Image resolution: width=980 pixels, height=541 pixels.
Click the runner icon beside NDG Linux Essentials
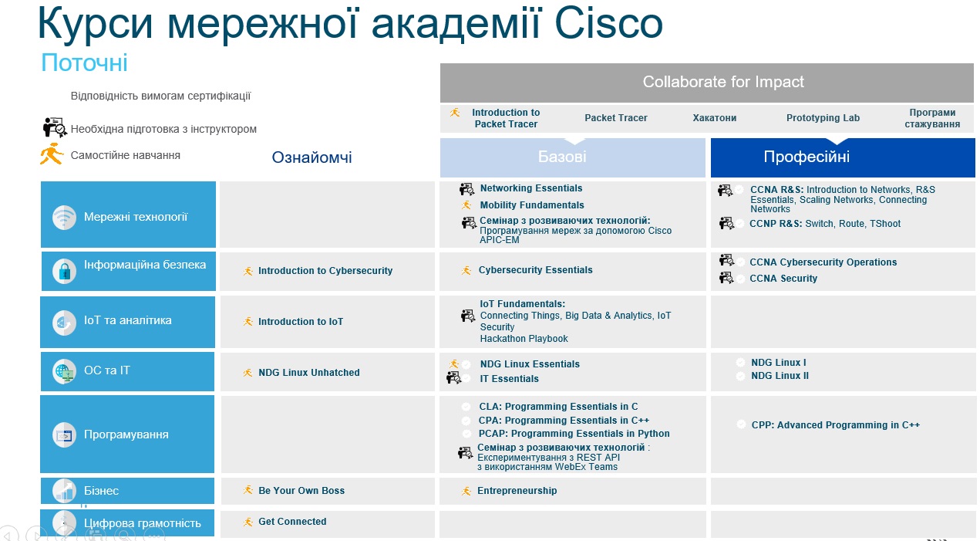(x=454, y=364)
